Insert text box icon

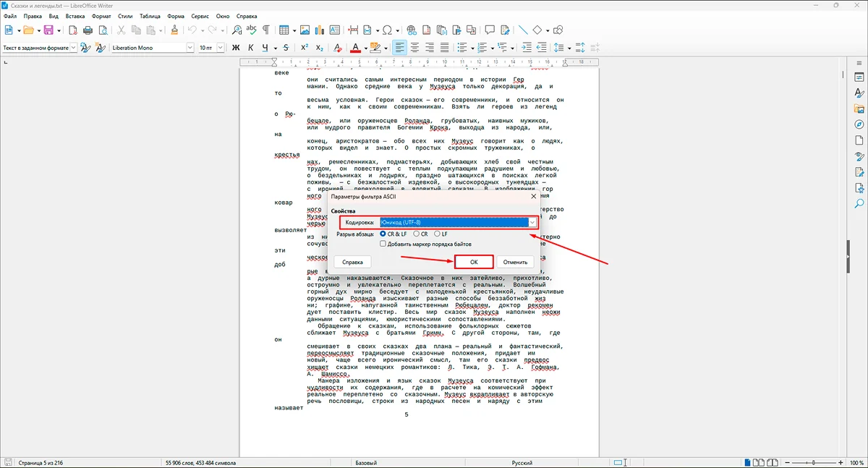pyautogui.click(x=333, y=30)
